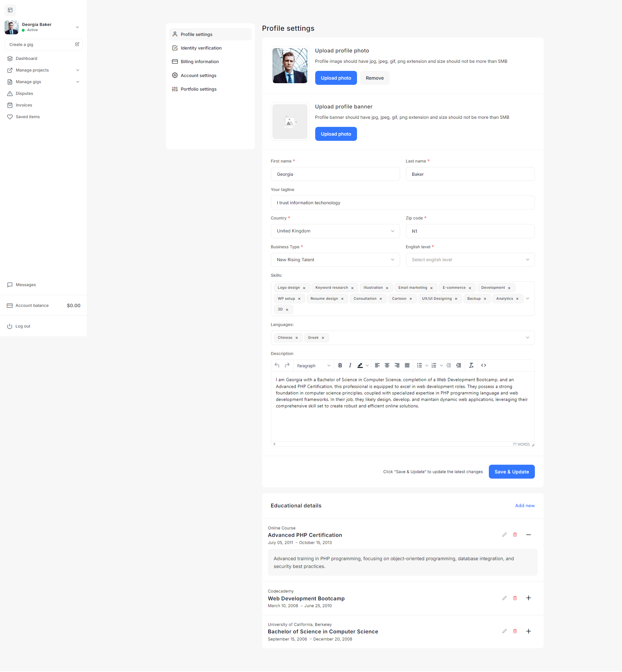622x672 pixels.
Task: Center align text in description editor
Action: (x=387, y=365)
